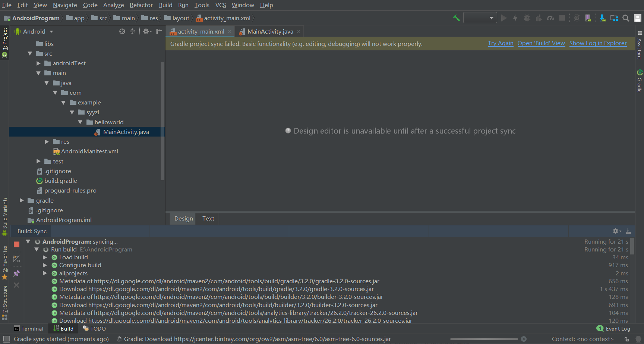644x344 pixels.
Task: Open the Build panel gear settings
Action: 617,231
